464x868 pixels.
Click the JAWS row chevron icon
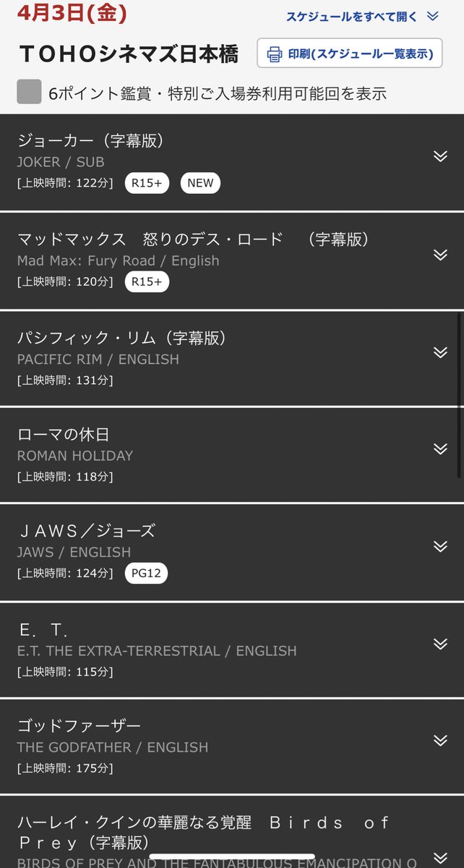point(440,546)
